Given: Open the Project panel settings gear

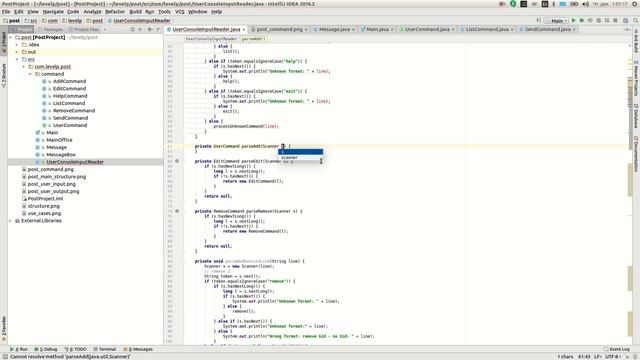Looking at the screenshot, I should (150, 29).
